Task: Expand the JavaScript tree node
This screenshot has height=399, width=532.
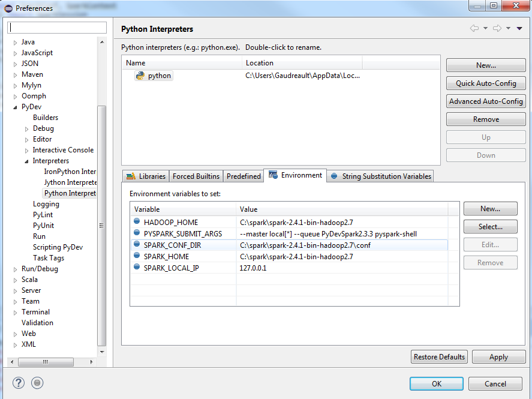Action: point(15,53)
